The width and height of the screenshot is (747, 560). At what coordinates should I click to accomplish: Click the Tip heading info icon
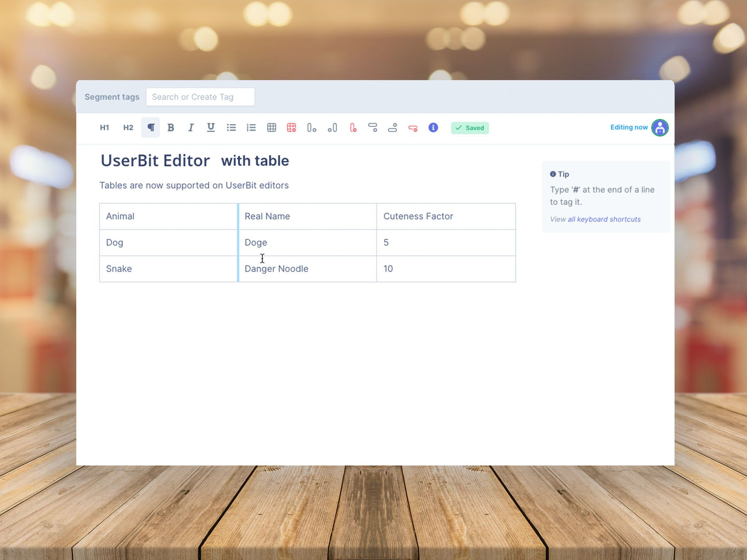[553, 174]
